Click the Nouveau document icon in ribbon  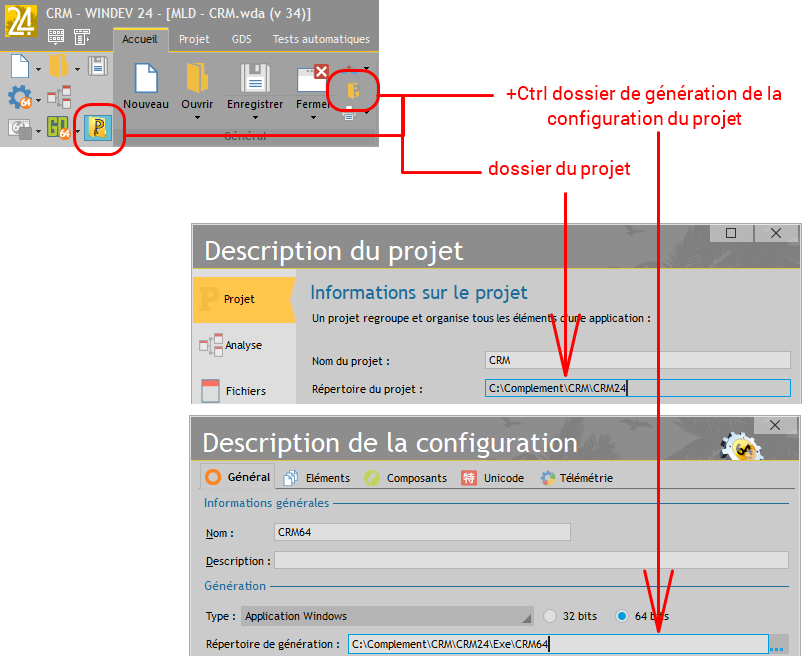[x=145, y=78]
